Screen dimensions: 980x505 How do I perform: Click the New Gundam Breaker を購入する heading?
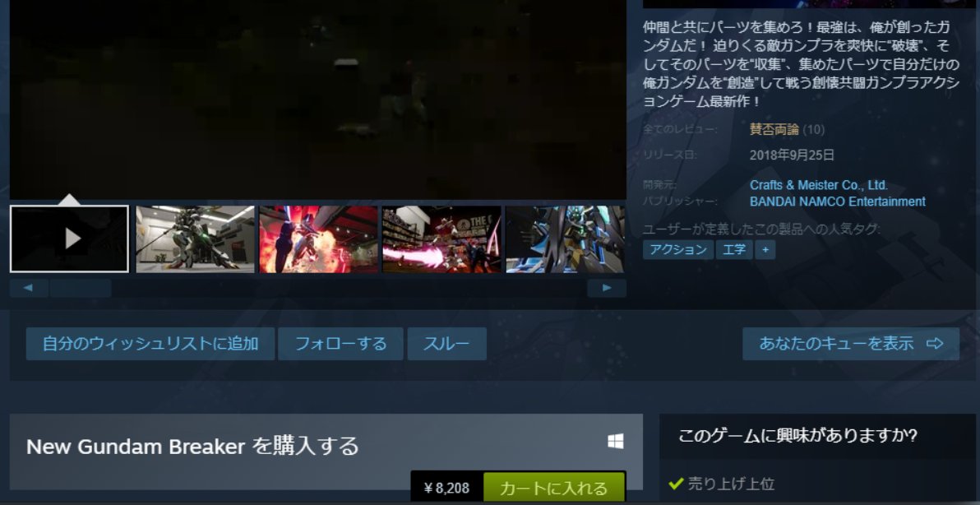(x=192, y=447)
